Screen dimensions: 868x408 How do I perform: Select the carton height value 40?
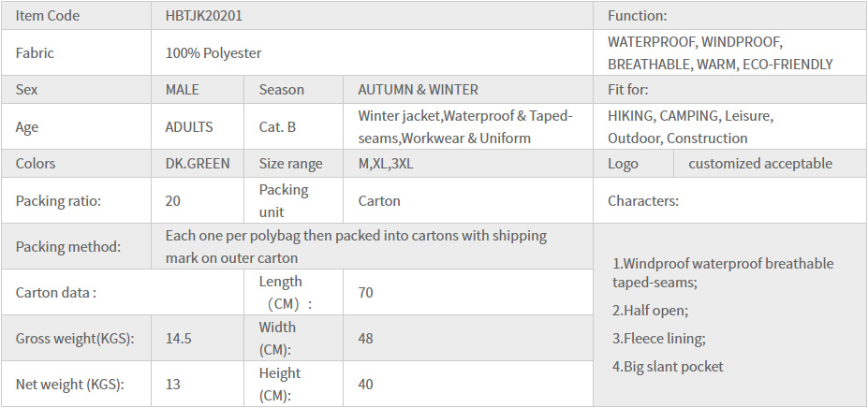[x=365, y=384]
